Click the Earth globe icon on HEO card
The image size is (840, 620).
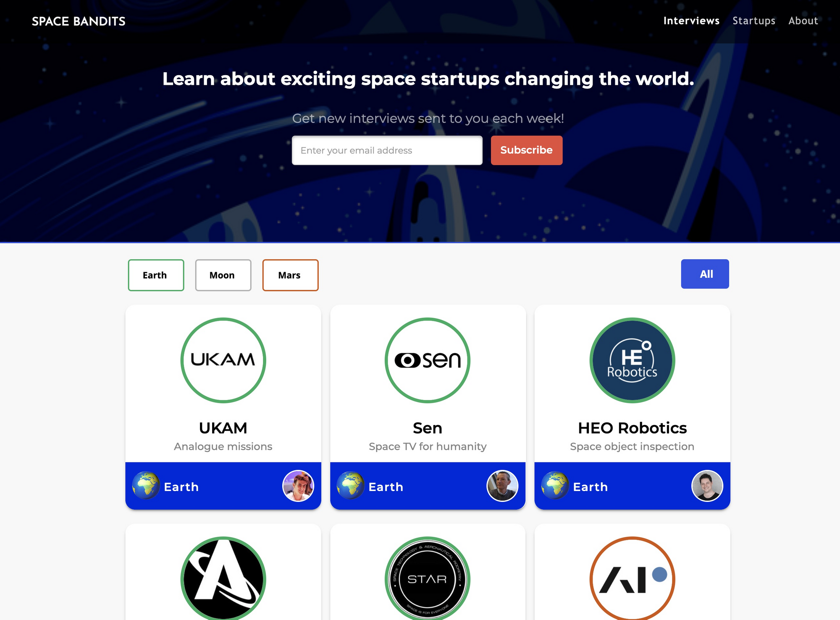555,486
